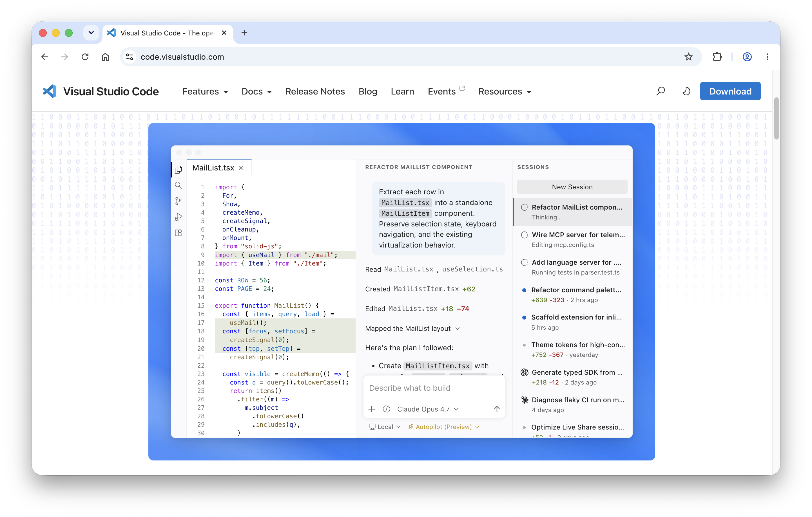Open the Autopilot (Preview) dropdown
The height and width of the screenshot is (517, 812).
tap(444, 427)
